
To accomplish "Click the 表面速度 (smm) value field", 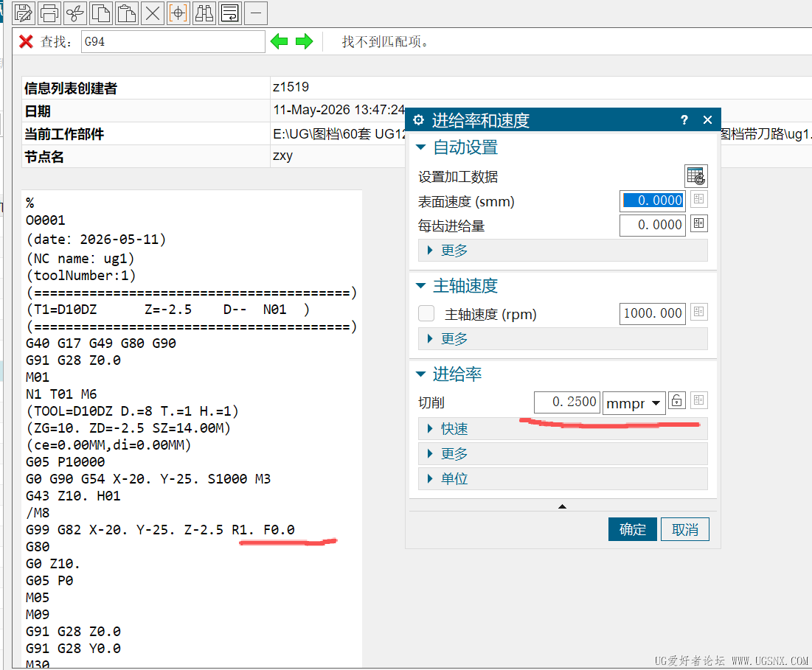I will [653, 200].
